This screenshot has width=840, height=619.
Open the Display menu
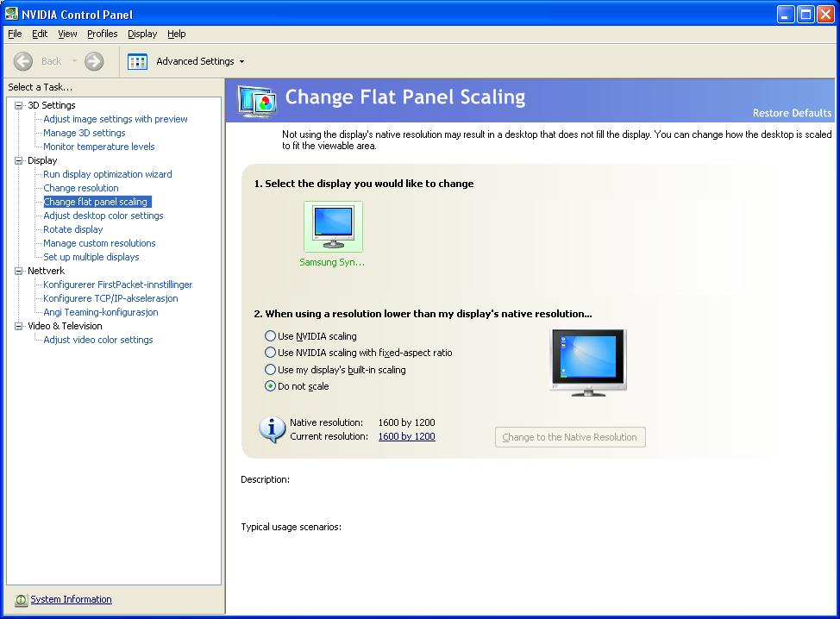tap(142, 34)
